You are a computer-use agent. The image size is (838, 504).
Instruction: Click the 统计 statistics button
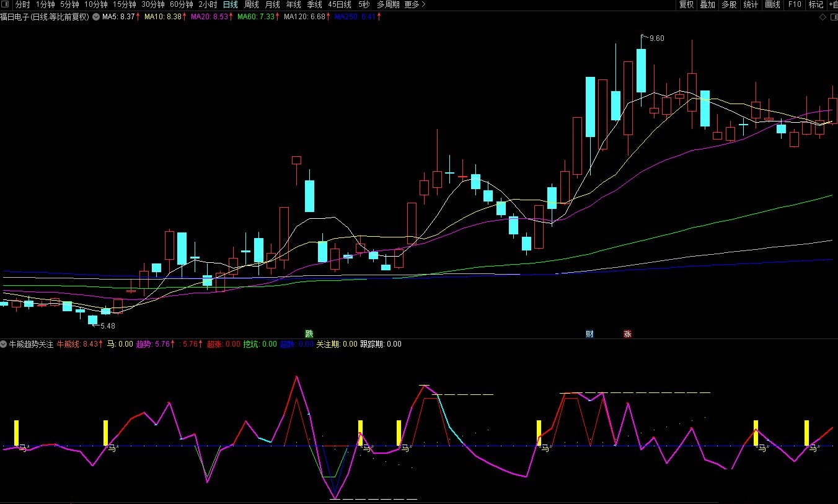tap(751, 4)
